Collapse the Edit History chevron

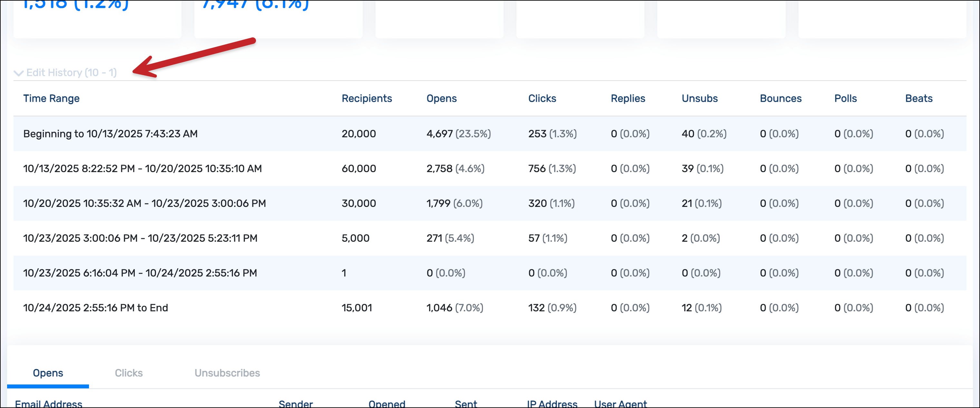(x=18, y=73)
